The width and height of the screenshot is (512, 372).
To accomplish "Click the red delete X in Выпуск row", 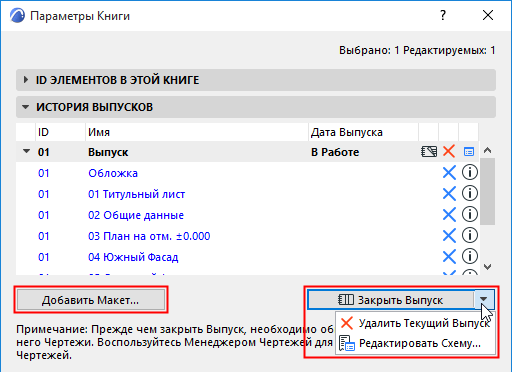I will 449,152.
